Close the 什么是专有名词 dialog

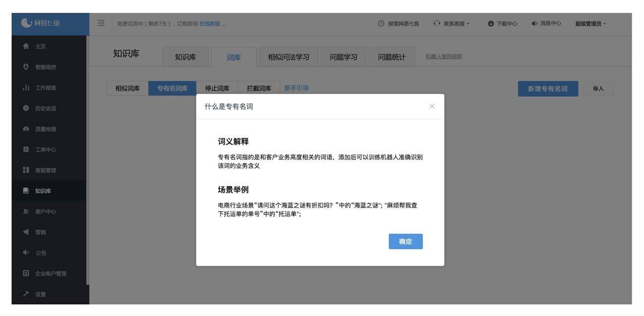[432, 106]
